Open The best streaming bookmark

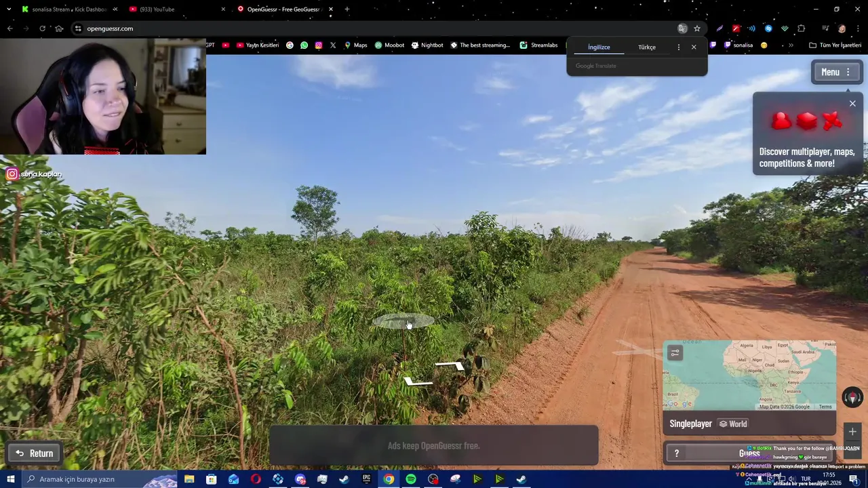(x=480, y=45)
